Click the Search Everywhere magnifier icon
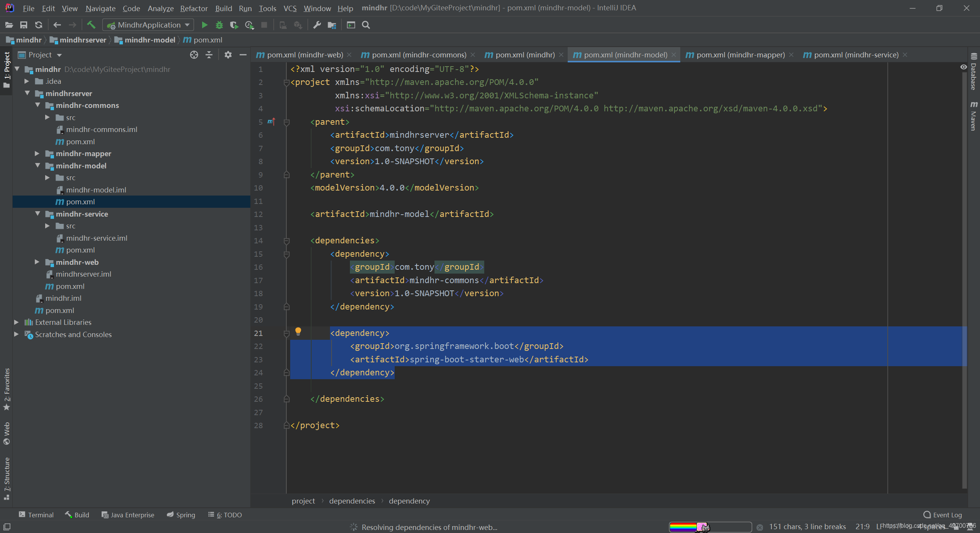Viewport: 980px width, 533px height. coord(366,25)
